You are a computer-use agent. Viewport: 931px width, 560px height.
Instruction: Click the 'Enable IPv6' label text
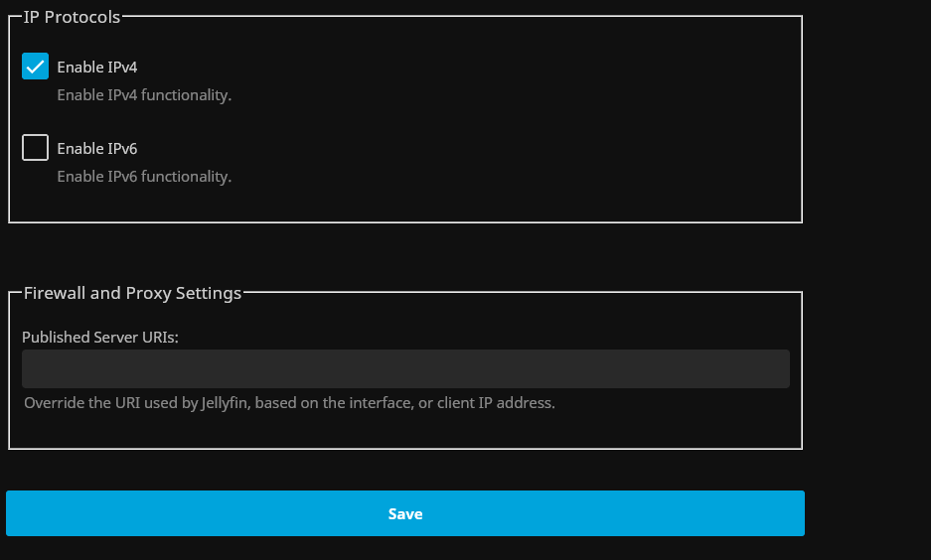pyautogui.click(x=97, y=149)
